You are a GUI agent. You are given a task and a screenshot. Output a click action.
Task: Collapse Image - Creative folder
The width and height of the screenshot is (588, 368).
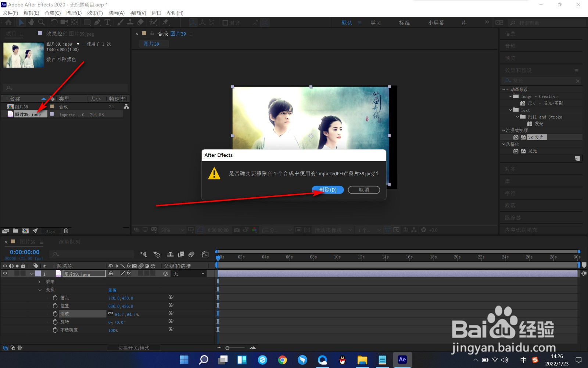[510, 96]
